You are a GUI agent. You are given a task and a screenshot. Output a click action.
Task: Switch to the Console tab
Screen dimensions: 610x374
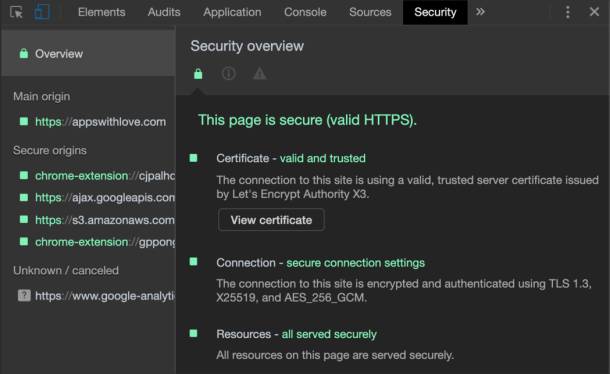305,12
